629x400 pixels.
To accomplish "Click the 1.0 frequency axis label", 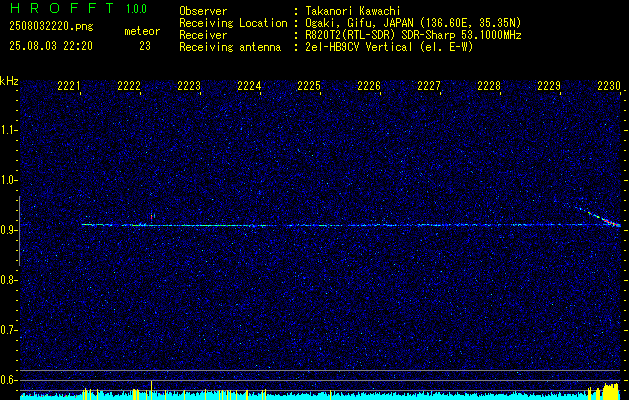I will pyautogui.click(x=7, y=180).
